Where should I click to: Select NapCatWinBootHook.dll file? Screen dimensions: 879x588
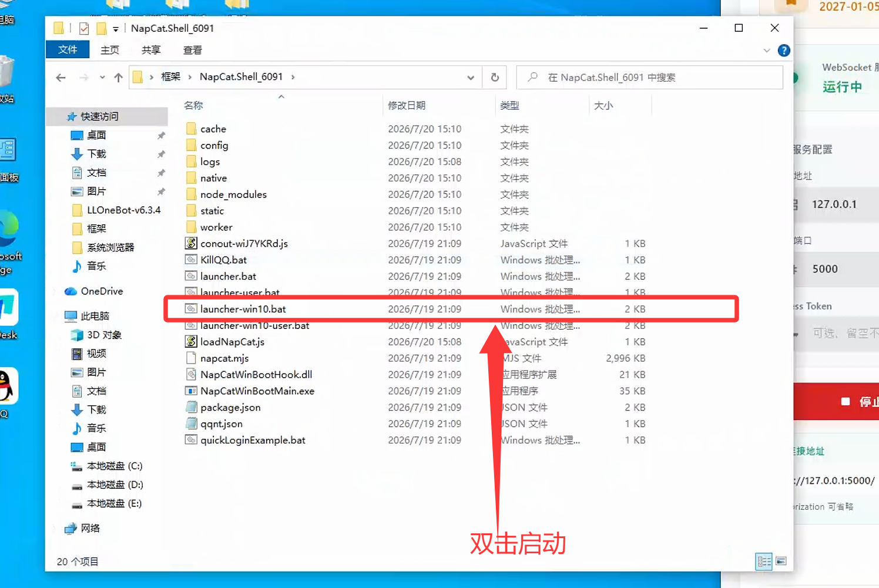click(256, 375)
